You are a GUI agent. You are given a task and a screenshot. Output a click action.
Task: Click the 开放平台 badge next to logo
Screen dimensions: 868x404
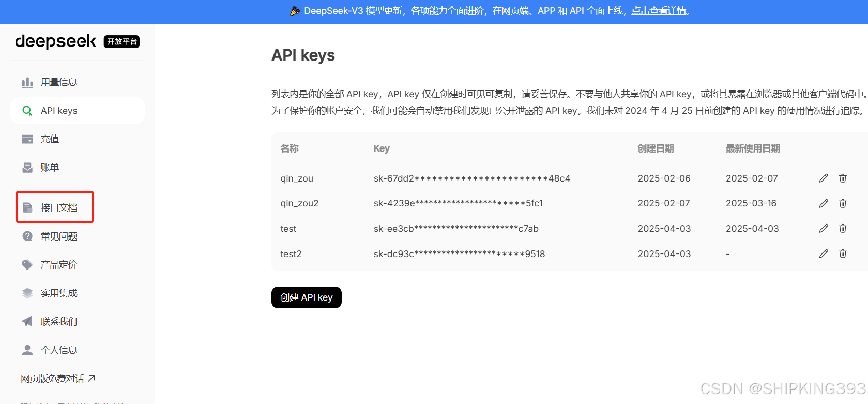pos(122,41)
